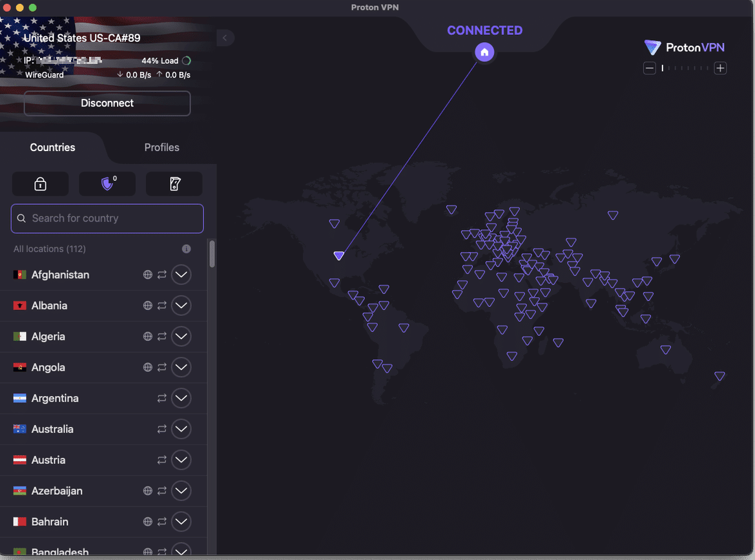Click the globe icon next to Afghanistan
The height and width of the screenshot is (560, 755).
pyautogui.click(x=147, y=275)
